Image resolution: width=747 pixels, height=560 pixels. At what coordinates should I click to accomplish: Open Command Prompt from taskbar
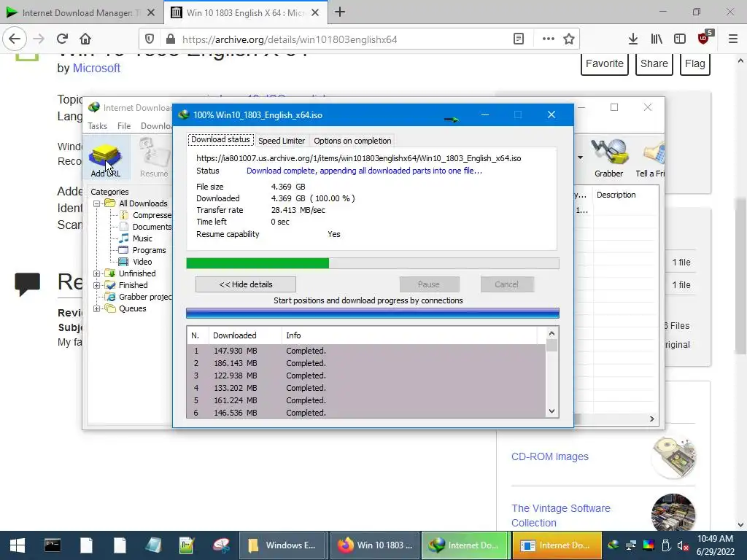point(53,545)
